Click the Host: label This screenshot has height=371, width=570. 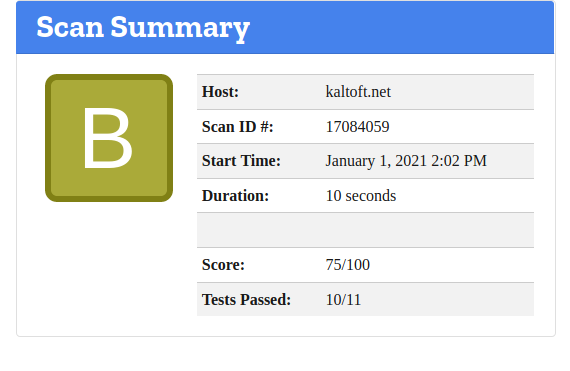pyautogui.click(x=220, y=92)
